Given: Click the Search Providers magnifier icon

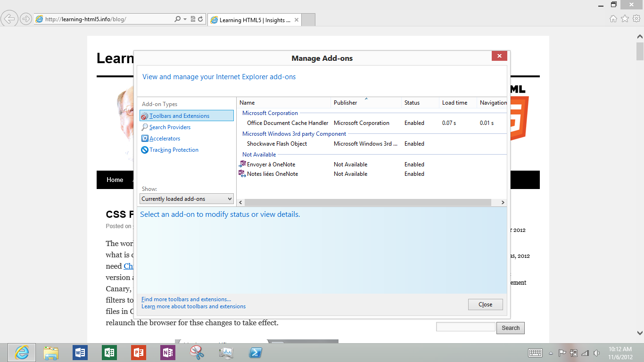Looking at the screenshot, I should coord(145,127).
